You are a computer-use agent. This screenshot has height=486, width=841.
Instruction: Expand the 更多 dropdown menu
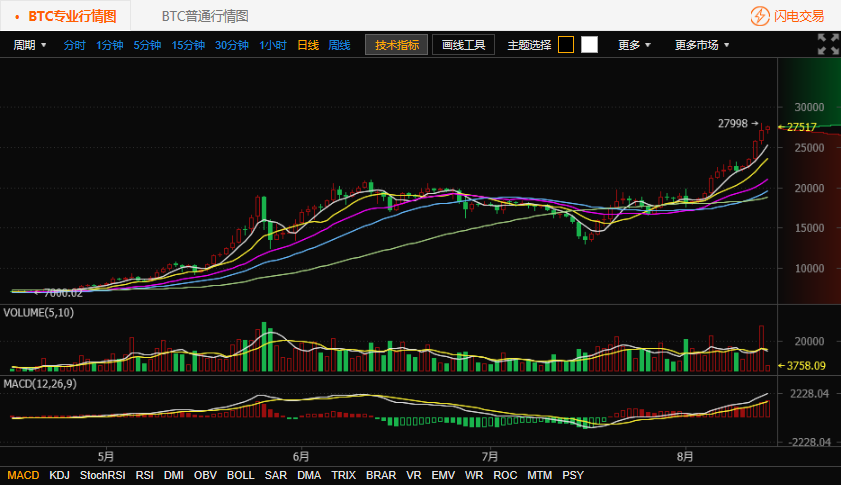tap(635, 45)
